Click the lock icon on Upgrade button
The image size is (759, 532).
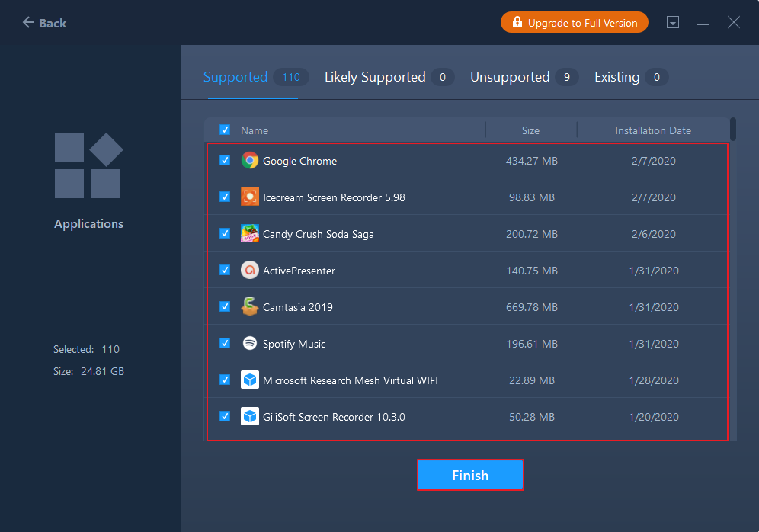(517, 22)
